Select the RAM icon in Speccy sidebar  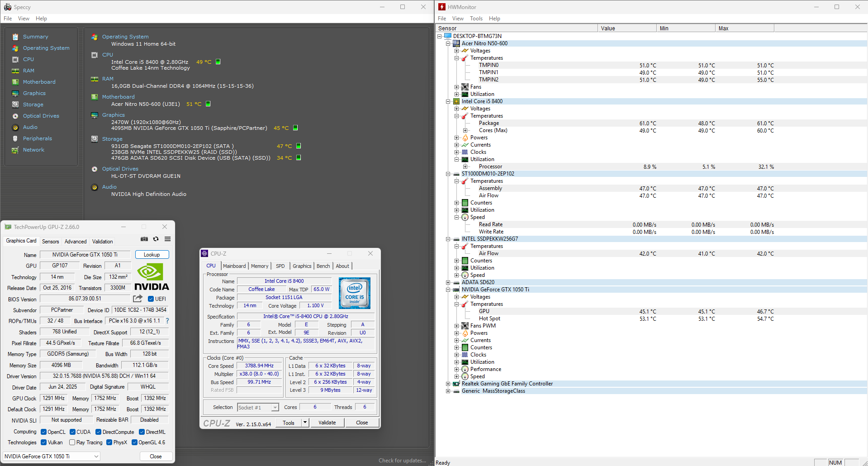[x=15, y=71]
